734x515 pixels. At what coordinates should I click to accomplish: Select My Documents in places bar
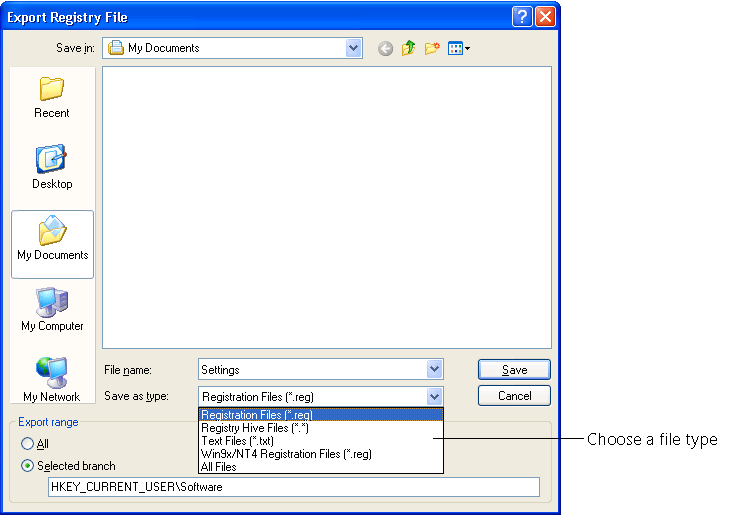tap(52, 244)
